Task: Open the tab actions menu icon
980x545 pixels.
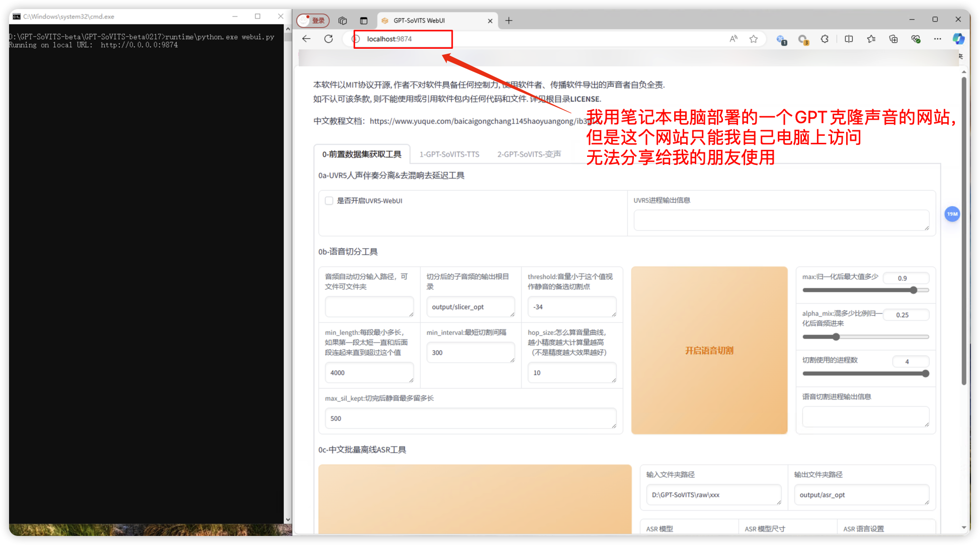Action: click(364, 21)
